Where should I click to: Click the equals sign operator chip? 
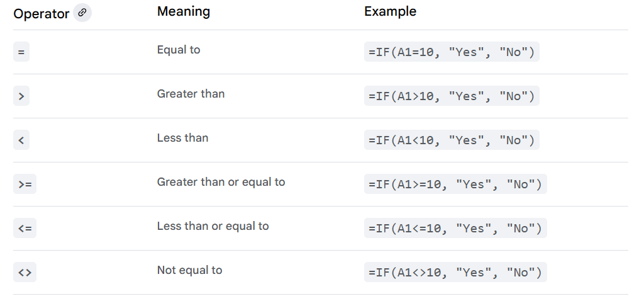pyautogui.click(x=21, y=52)
